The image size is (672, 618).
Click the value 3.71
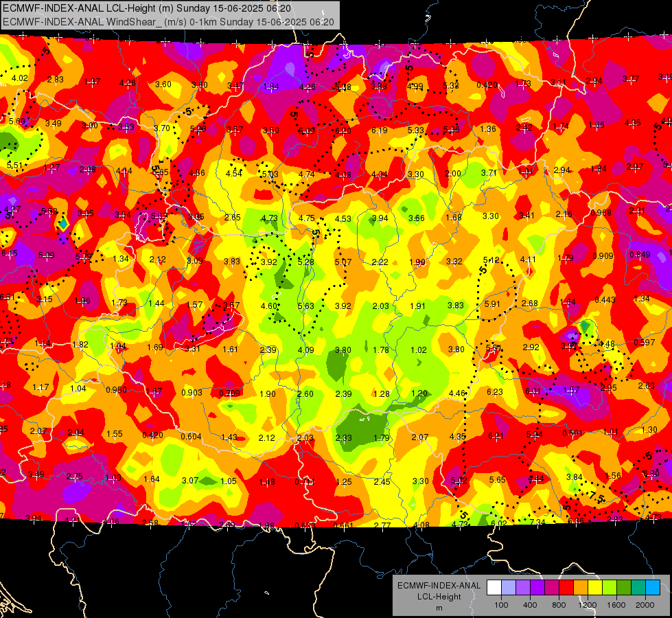489,173
